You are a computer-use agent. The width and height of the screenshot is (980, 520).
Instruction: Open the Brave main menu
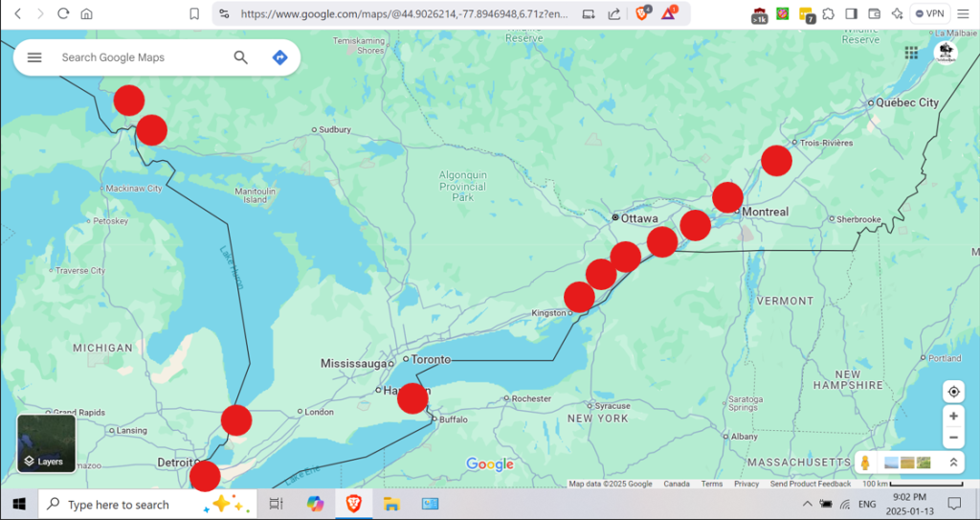tap(963, 13)
